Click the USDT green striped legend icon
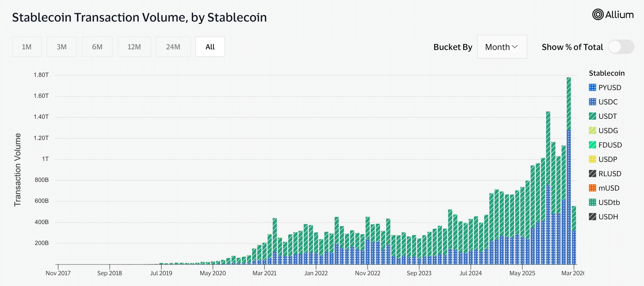Viewport: 644px width, 286px height. [592, 116]
